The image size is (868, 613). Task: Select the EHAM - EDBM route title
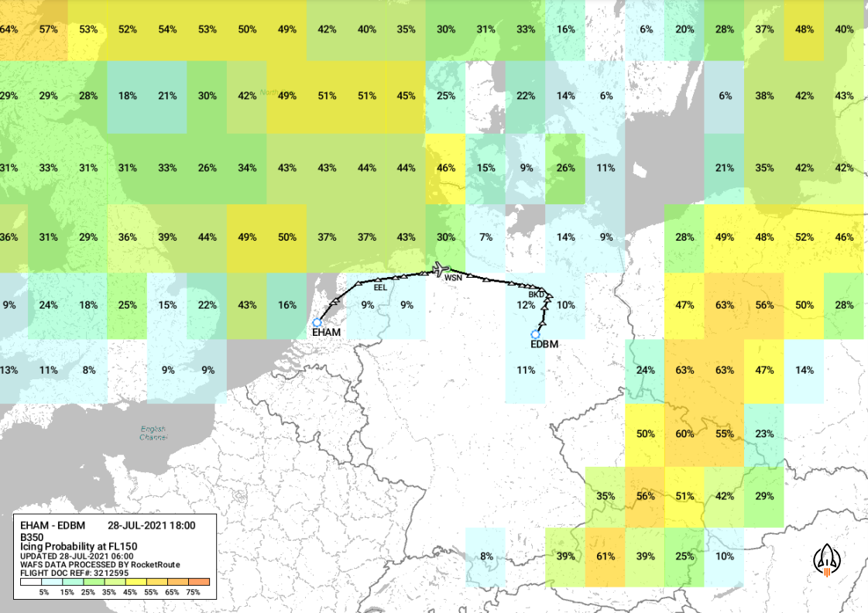tap(53, 524)
